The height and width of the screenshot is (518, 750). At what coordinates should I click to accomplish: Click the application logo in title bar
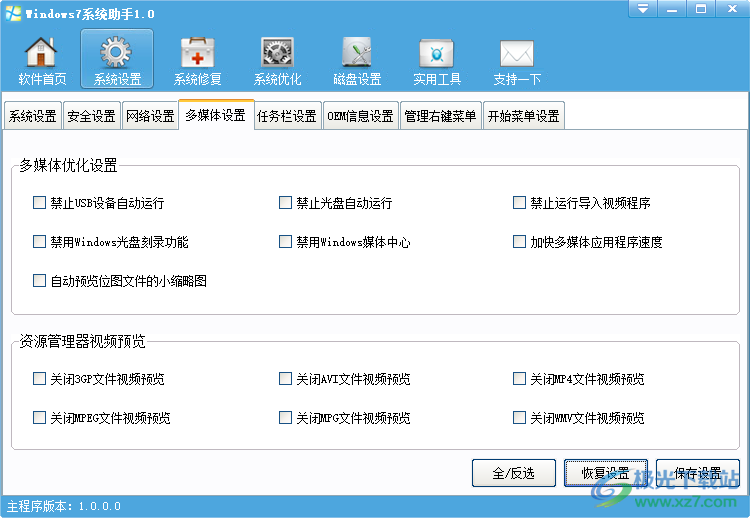pyautogui.click(x=13, y=13)
